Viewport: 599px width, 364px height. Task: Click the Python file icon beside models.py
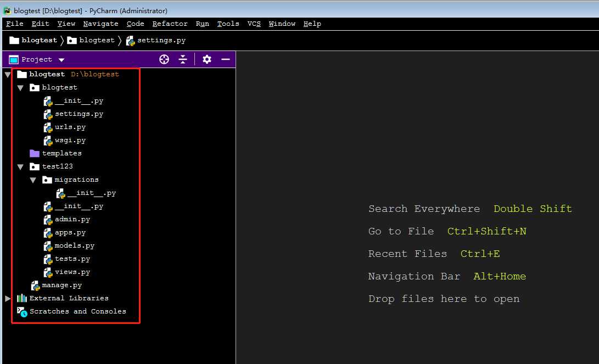(x=48, y=246)
